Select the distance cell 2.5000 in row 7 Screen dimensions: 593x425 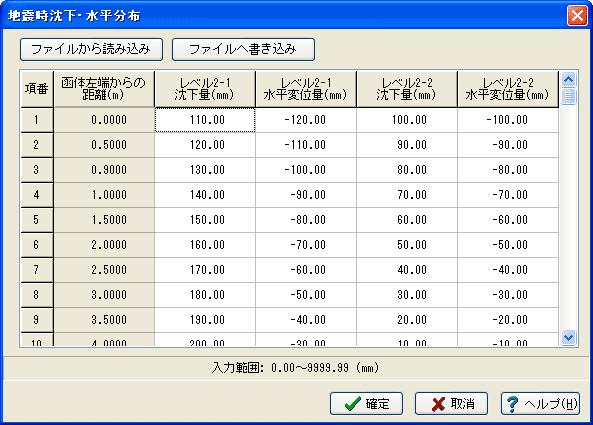104,270
